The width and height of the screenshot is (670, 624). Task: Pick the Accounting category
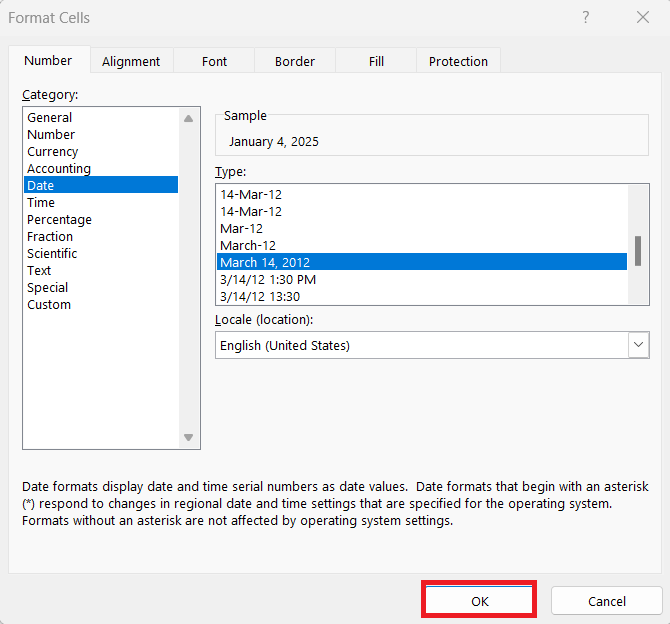pos(101,168)
